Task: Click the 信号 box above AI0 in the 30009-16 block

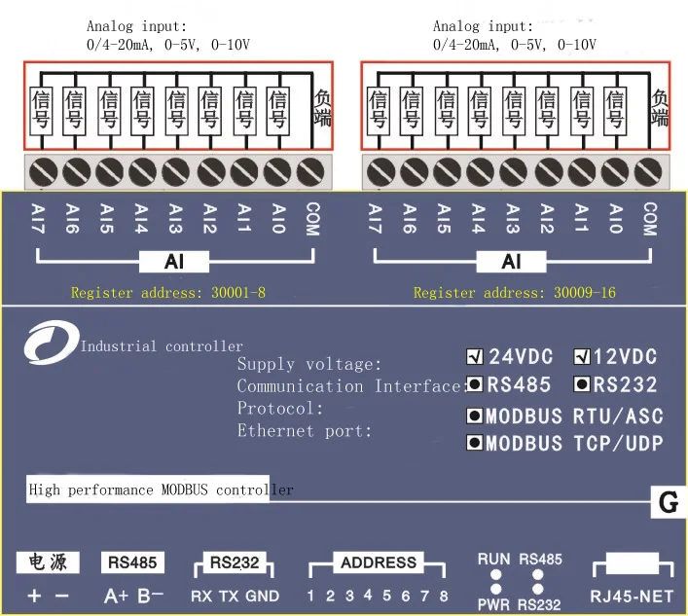Action: [615, 112]
